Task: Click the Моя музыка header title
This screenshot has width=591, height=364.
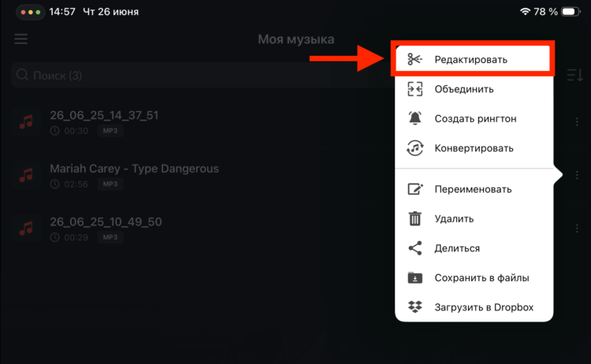Action: [x=295, y=39]
